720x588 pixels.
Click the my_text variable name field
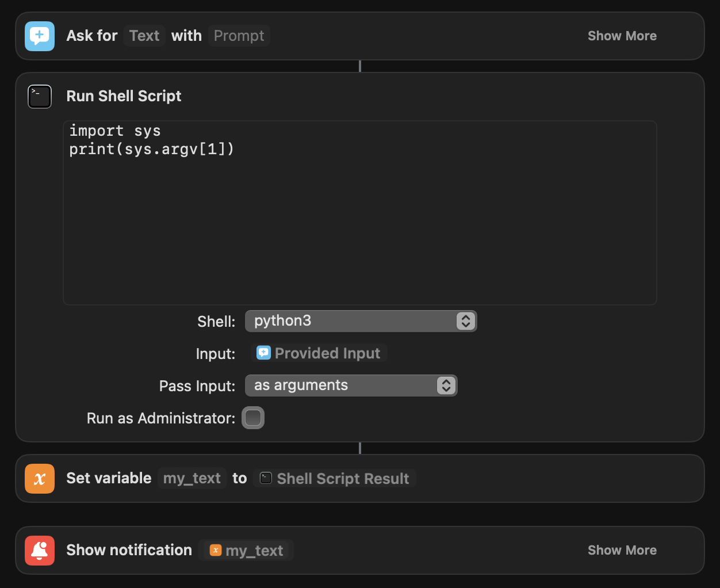(192, 478)
